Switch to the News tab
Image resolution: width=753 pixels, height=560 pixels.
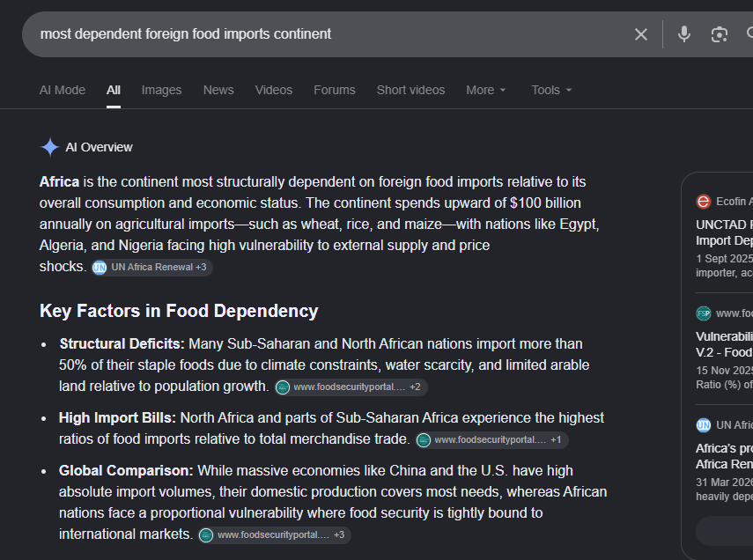tap(218, 90)
